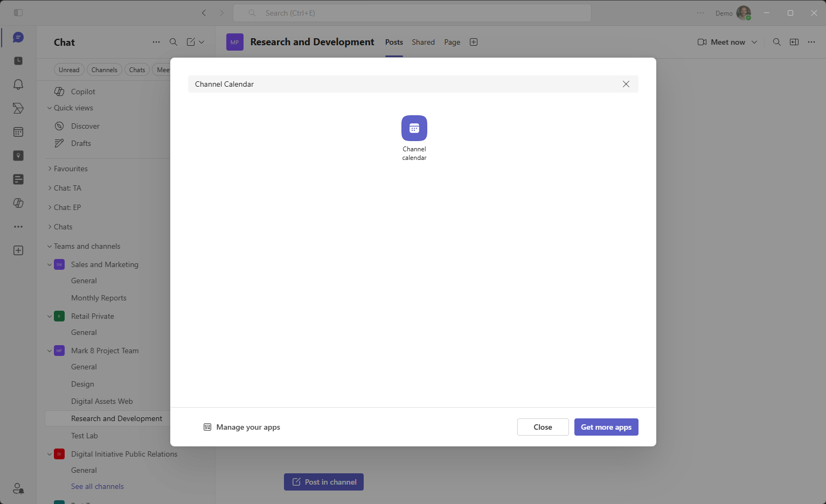Clear the Channel Calendar search field
This screenshot has width=826, height=504.
pos(626,84)
